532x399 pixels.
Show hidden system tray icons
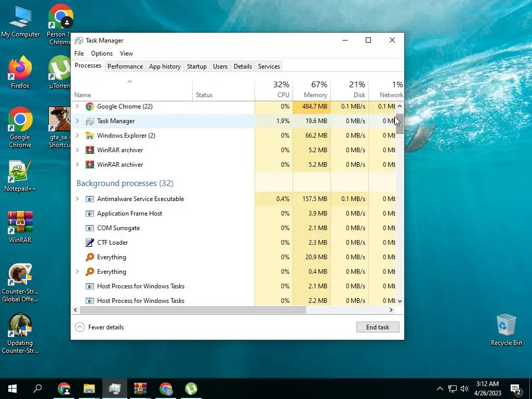coord(440,389)
